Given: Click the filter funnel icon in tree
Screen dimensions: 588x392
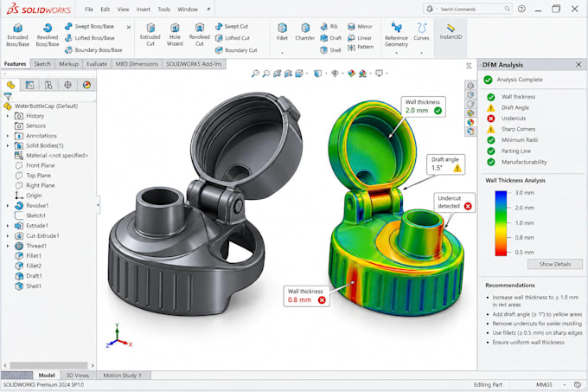Looking at the screenshot, I should (x=8, y=96).
